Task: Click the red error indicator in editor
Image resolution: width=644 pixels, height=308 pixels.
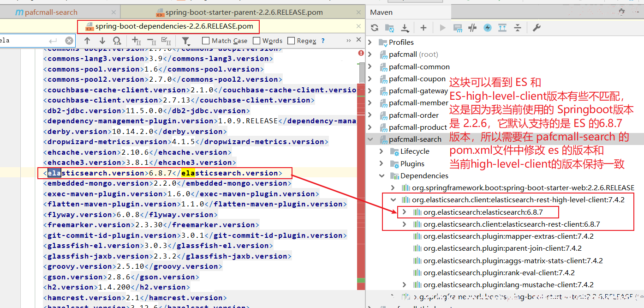Action: [x=361, y=53]
